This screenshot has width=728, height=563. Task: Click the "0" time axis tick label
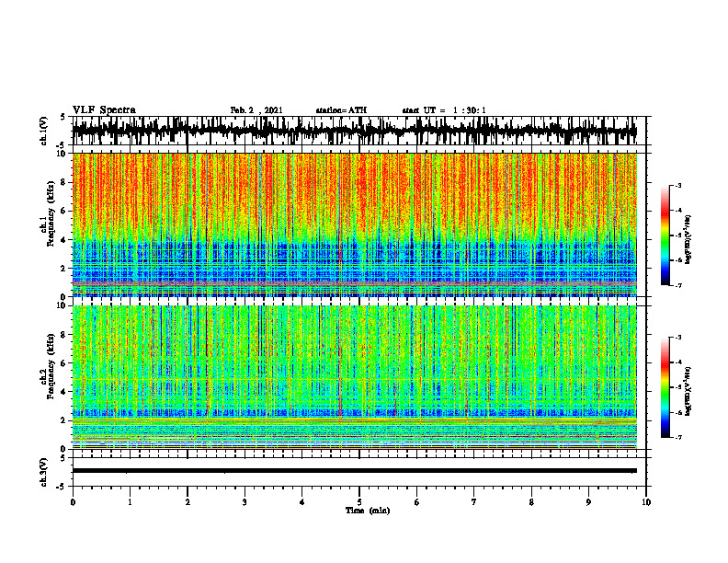point(73,502)
